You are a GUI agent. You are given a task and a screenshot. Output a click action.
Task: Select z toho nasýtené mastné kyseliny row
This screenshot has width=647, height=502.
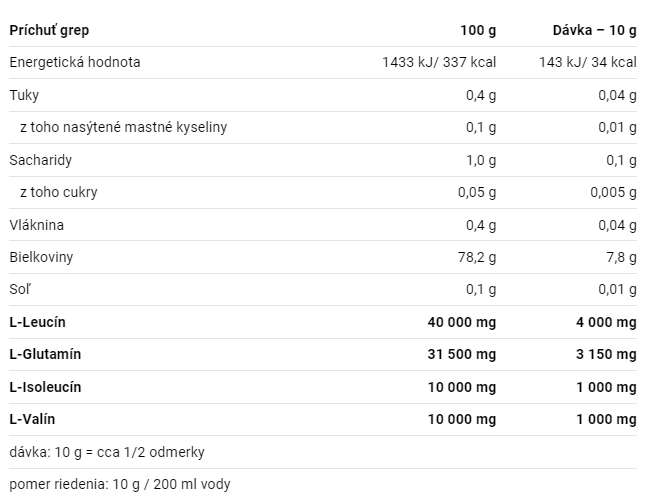[323, 127]
